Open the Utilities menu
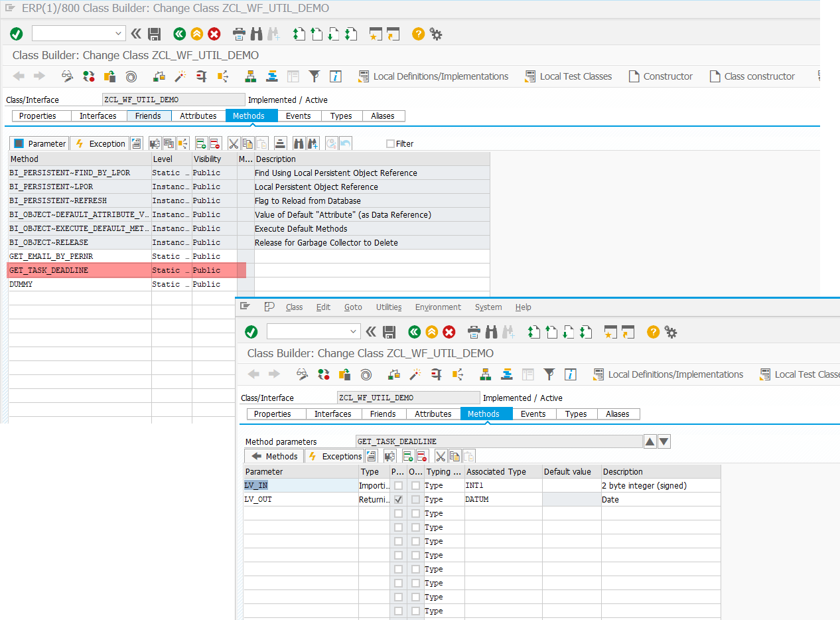 click(389, 307)
